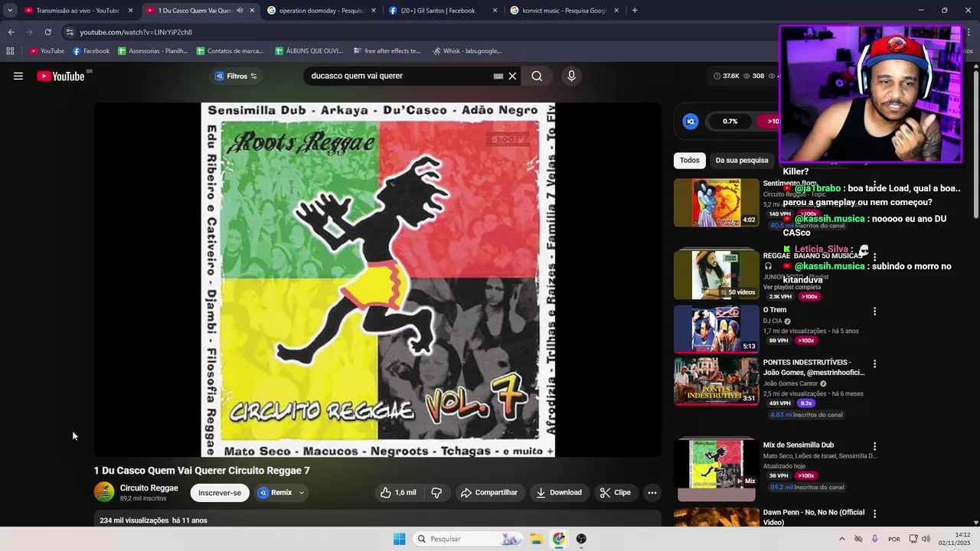Open options menu for Mix de Sensimilla Dub
Screen dimensions: 980x551
pos(874,446)
